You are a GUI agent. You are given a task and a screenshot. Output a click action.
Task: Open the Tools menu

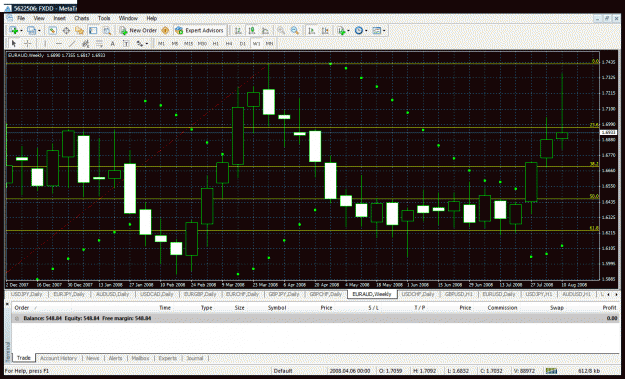click(104, 18)
